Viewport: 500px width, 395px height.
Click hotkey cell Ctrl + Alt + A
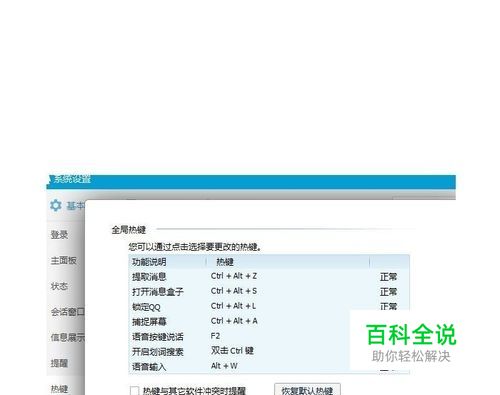tap(234, 321)
